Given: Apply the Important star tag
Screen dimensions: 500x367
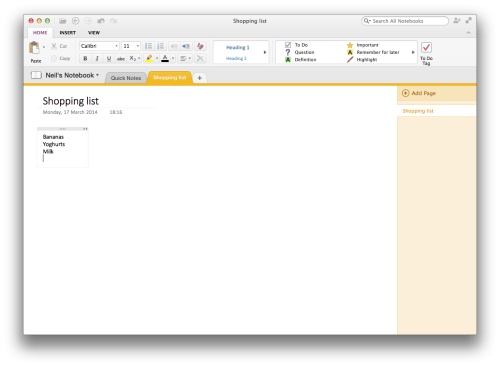Looking at the screenshot, I should coord(363,45).
